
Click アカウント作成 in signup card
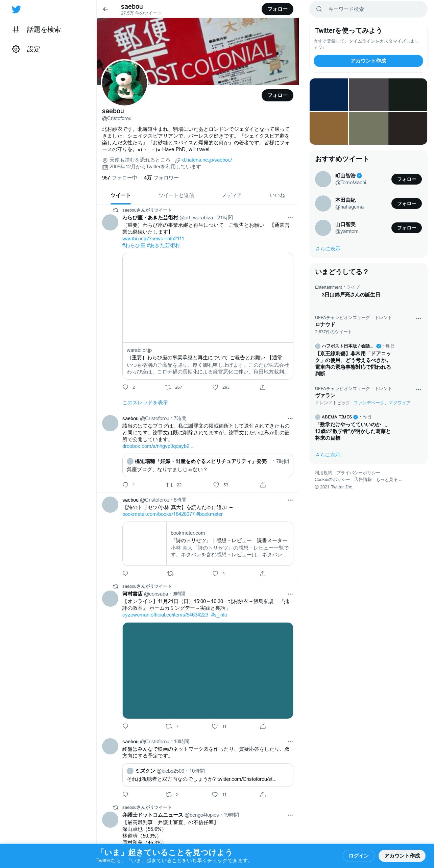tap(368, 61)
